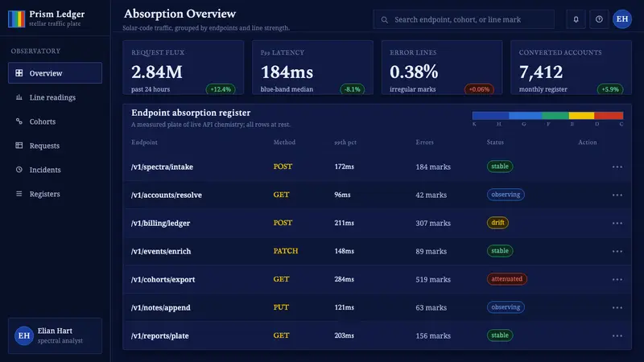Viewport: 644px width, 362px height.
Task: Click the Incidents clock icon
Action: (19, 170)
